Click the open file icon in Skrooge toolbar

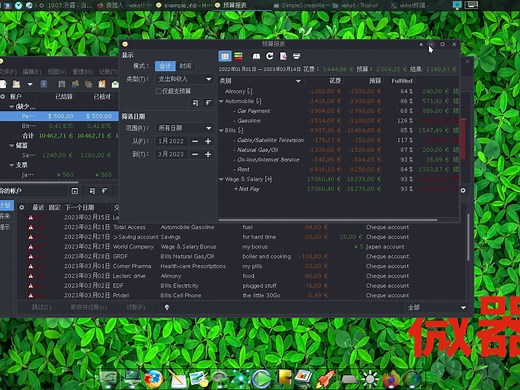16,84
